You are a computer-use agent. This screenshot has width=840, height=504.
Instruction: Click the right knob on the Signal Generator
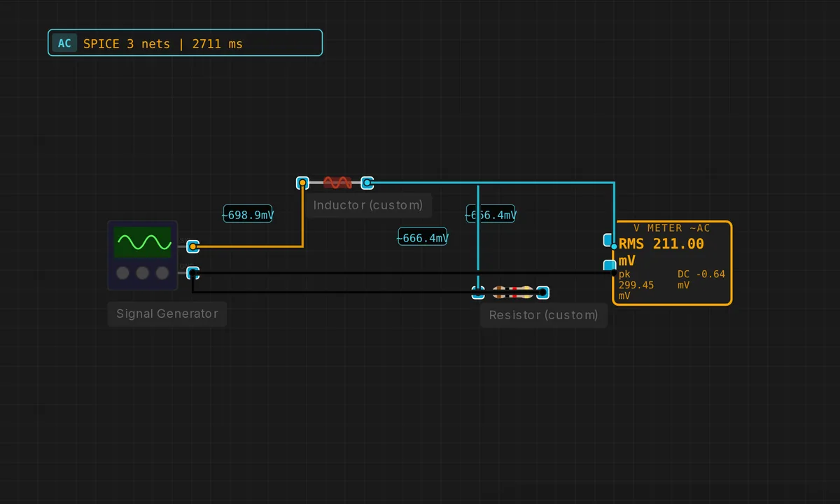point(162,273)
